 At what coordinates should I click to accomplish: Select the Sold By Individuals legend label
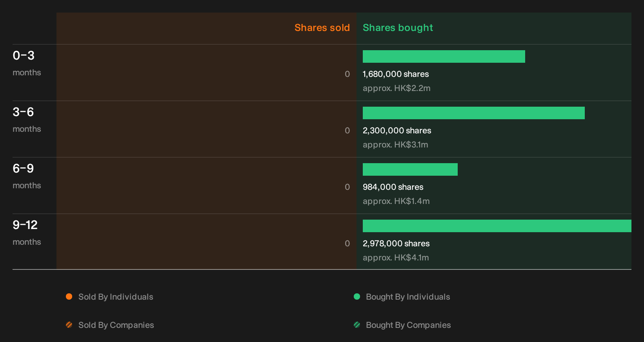pos(116,297)
